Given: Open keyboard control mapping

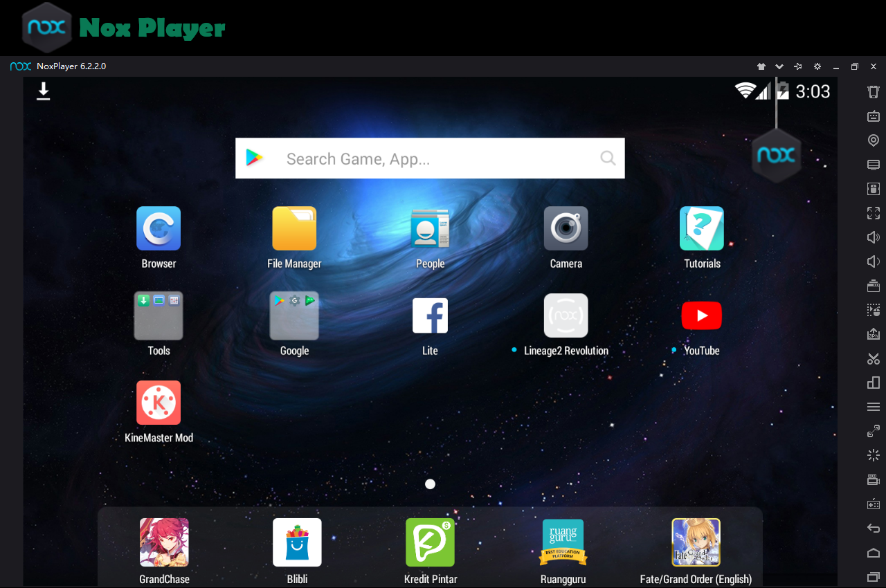Looking at the screenshot, I should pos(874,116).
